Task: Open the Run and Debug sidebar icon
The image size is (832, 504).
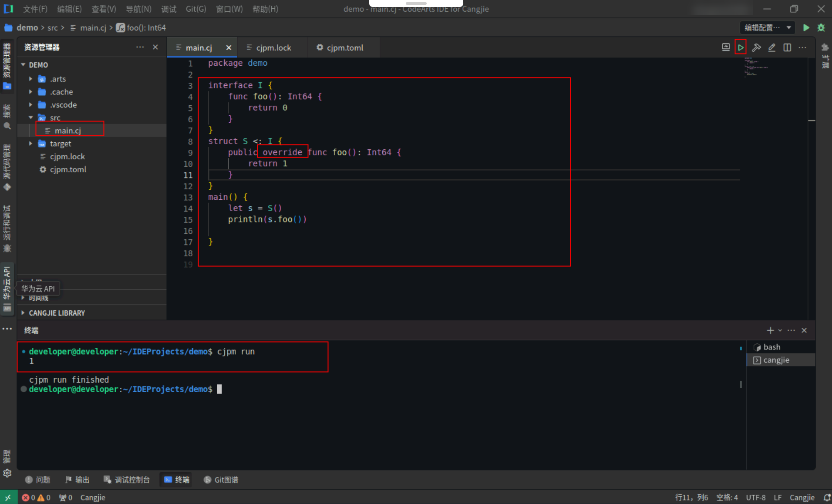Action: coord(7,229)
